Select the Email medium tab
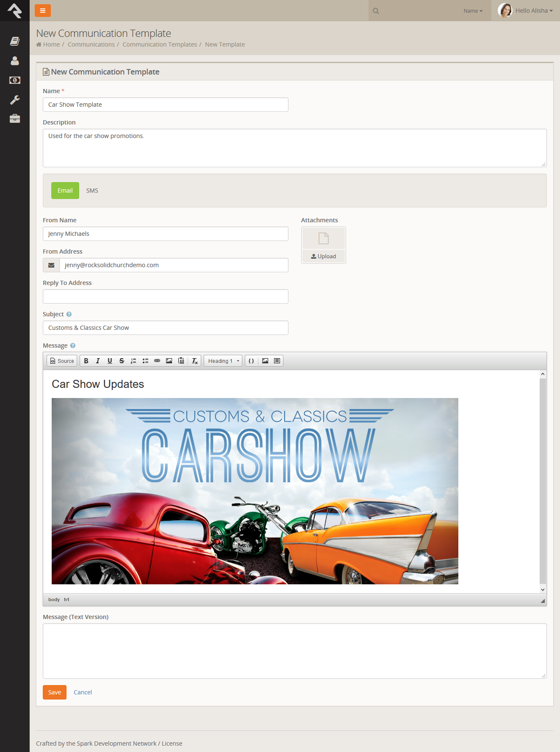Screen dimensions: 560x752 coord(65,191)
